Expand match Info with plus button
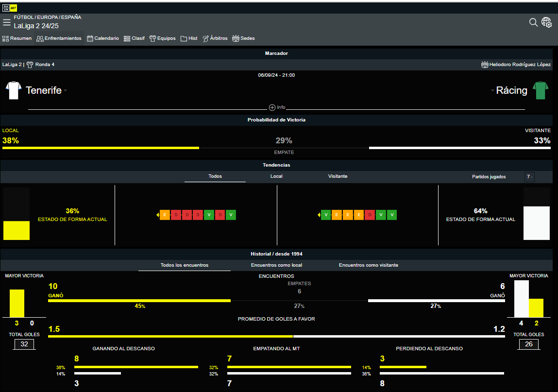Screen dimensions: 558x392 pos(272,107)
